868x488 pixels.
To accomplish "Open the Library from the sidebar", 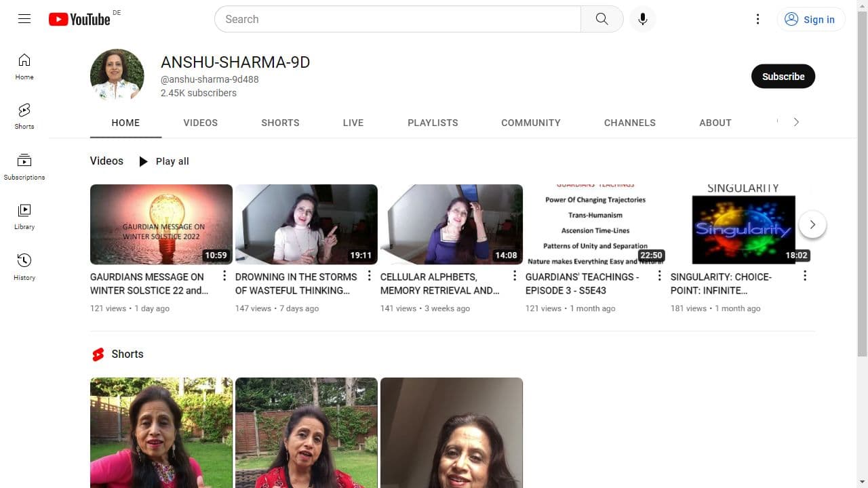I will click(x=24, y=215).
